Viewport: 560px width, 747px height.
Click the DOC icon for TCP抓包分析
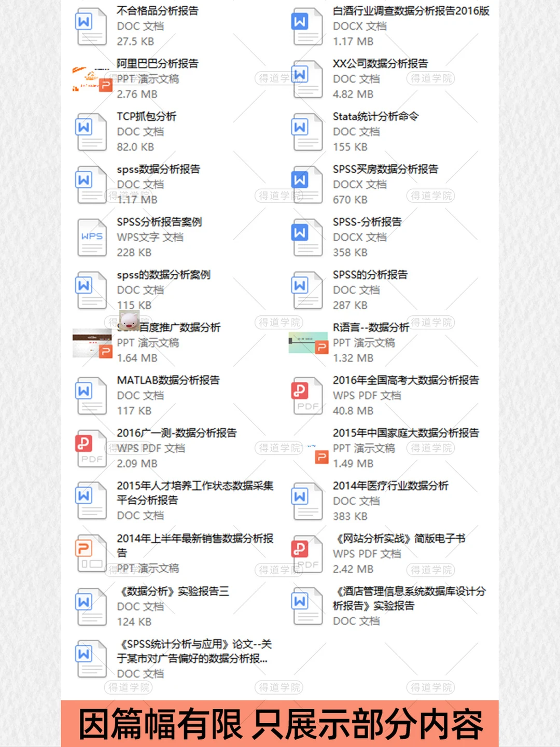[x=91, y=131]
